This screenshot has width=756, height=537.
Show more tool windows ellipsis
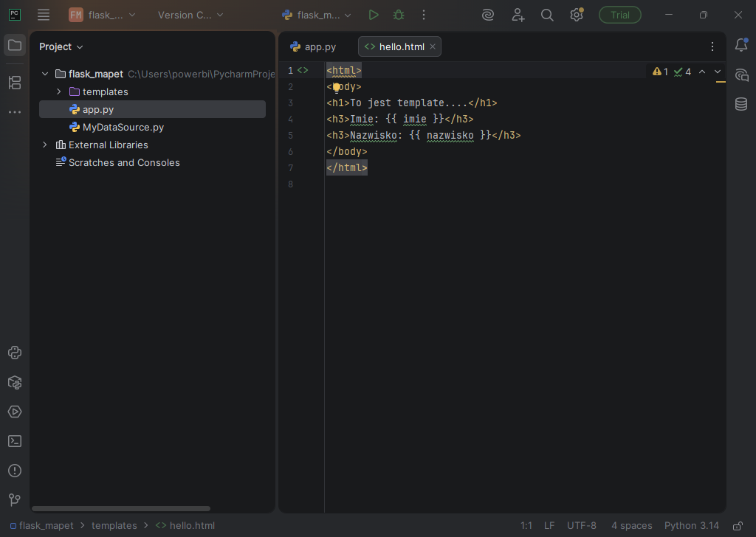(15, 111)
